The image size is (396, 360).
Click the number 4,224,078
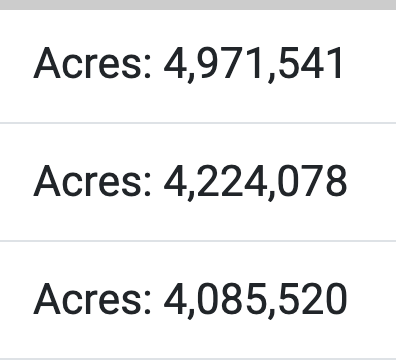255,182
